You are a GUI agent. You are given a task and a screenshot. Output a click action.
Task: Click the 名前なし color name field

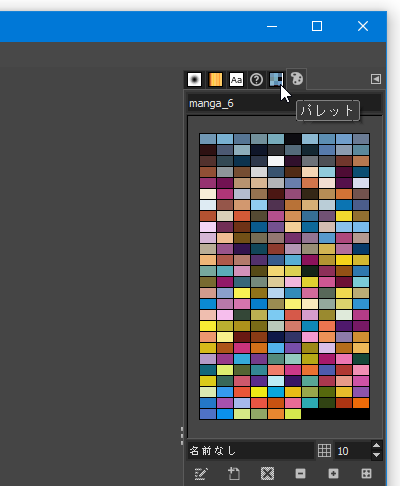[x=251, y=451]
